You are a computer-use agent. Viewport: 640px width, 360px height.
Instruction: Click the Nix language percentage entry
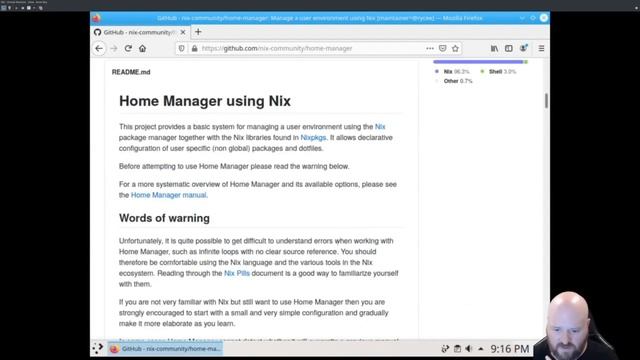click(452, 71)
